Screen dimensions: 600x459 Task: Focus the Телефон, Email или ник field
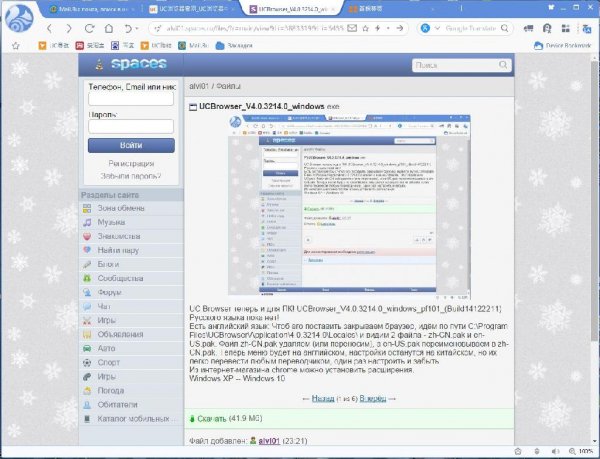click(131, 99)
